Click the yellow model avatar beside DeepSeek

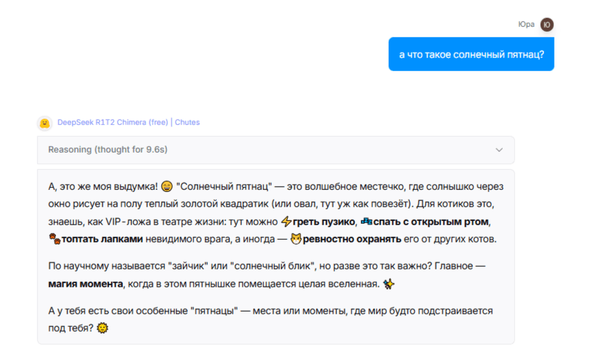coord(45,123)
